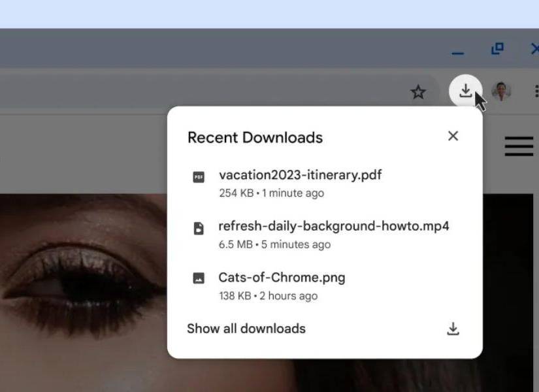
Task: Open refresh-daily-background-howto.mp4 download
Action: point(333,227)
